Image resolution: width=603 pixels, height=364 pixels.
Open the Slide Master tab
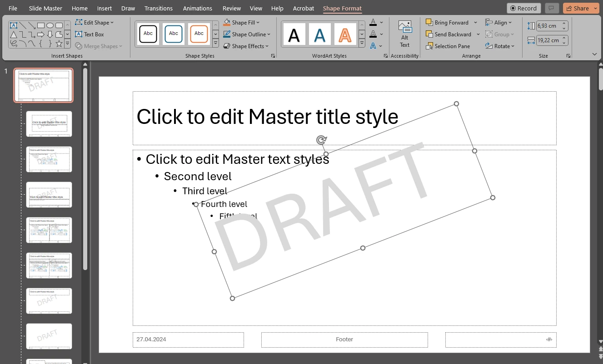(x=45, y=8)
